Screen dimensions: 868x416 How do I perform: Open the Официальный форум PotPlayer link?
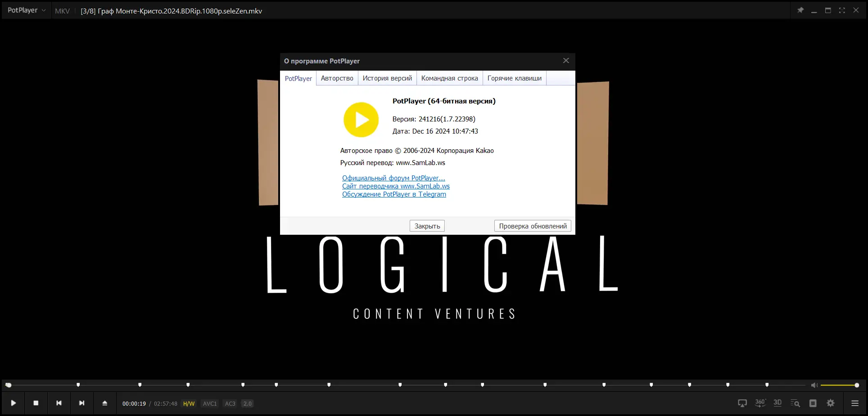coord(393,178)
